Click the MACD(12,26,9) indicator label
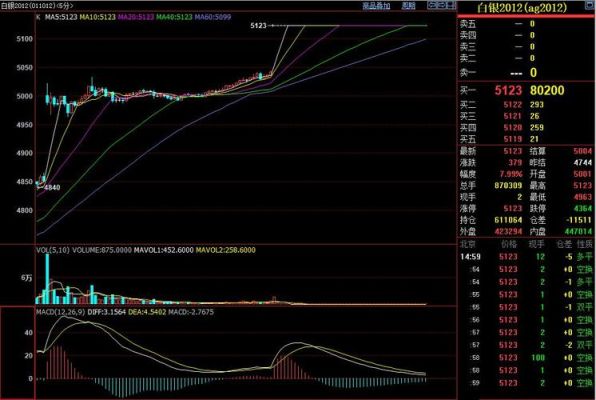Screen dimensions: 596x400 (x=61, y=312)
